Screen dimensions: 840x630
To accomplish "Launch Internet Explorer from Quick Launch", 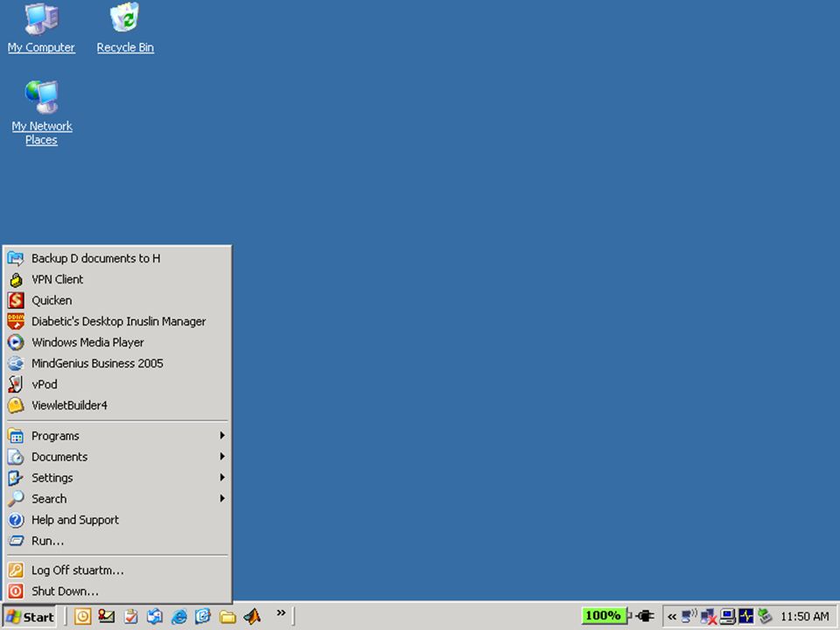I will tap(178, 617).
